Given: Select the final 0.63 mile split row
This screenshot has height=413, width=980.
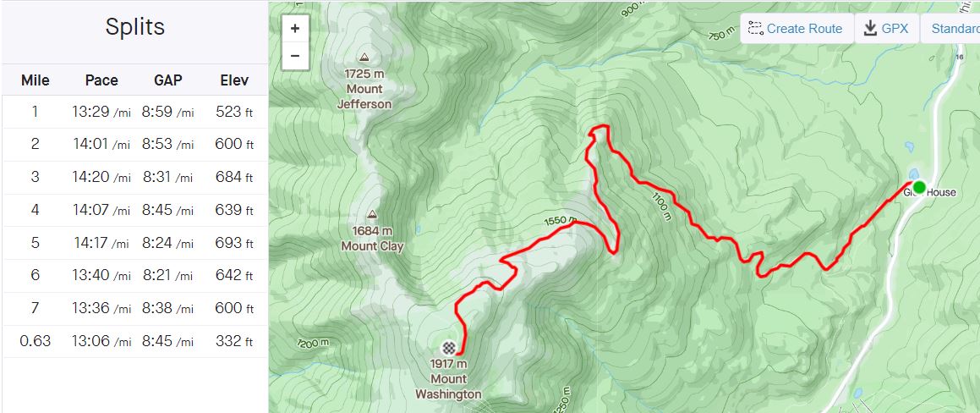Looking at the screenshot, I should 135,341.
